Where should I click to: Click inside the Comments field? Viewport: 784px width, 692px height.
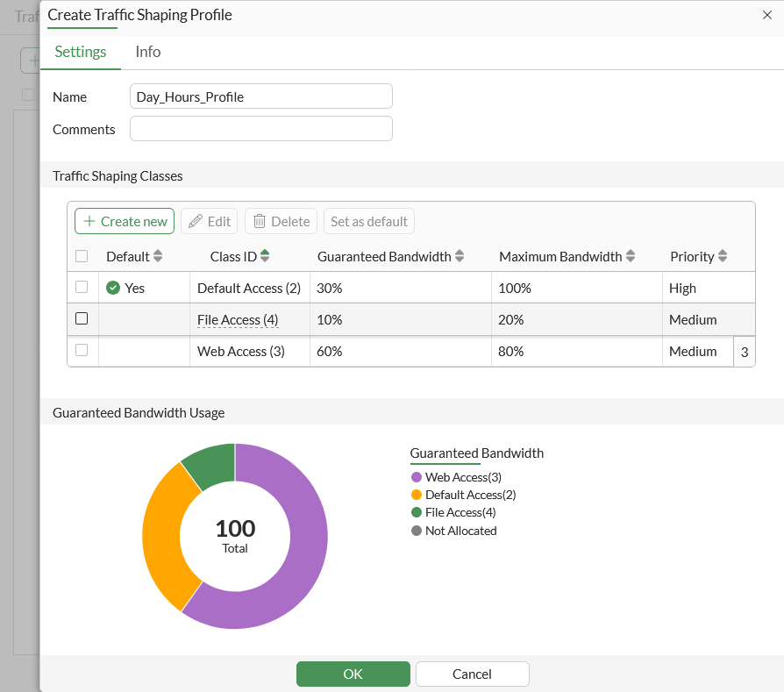tap(260, 128)
